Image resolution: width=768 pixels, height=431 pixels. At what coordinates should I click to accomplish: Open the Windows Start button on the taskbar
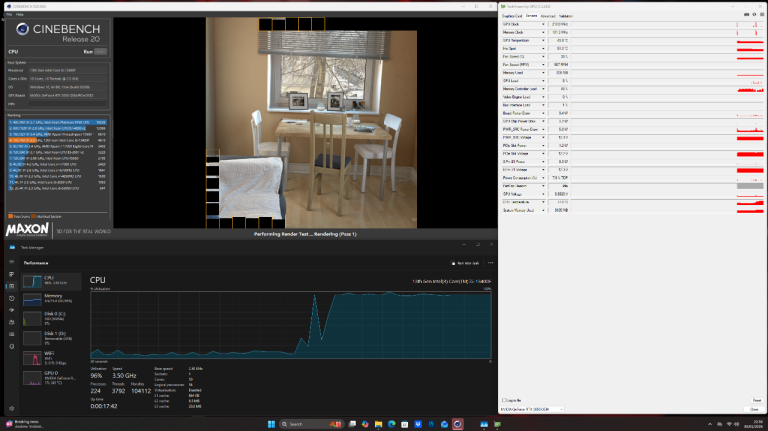click(270, 423)
